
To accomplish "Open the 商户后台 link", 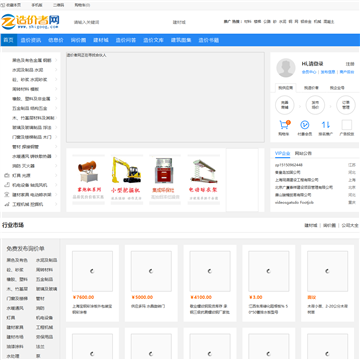I will click(347, 72).
